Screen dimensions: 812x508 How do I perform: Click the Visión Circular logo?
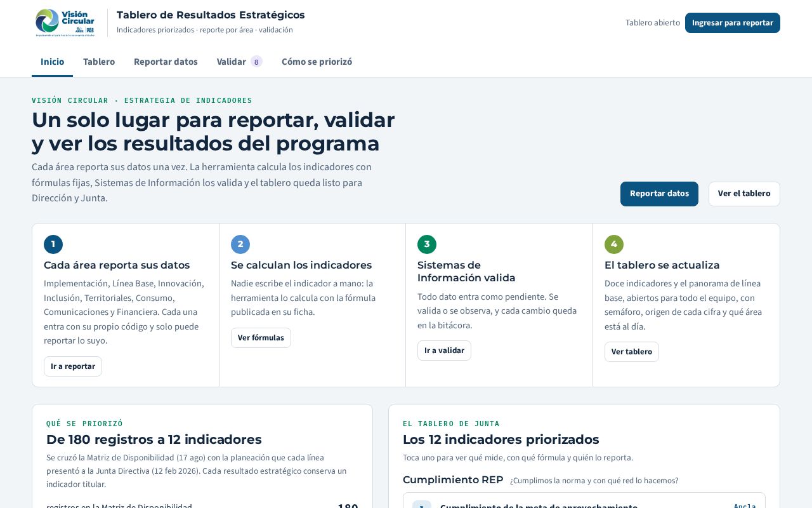click(x=65, y=22)
